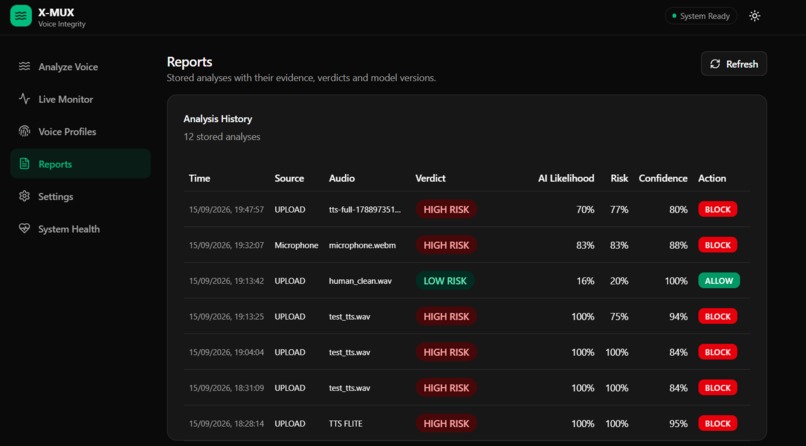Image resolution: width=806 pixels, height=446 pixels.
Task: Open Voice Profiles section
Action: 80,132
